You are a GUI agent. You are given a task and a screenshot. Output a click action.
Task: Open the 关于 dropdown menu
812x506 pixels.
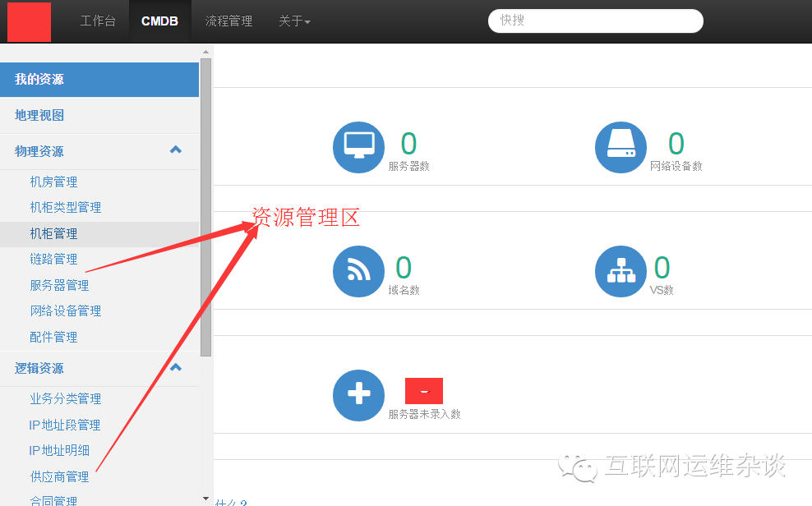(x=294, y=21)
